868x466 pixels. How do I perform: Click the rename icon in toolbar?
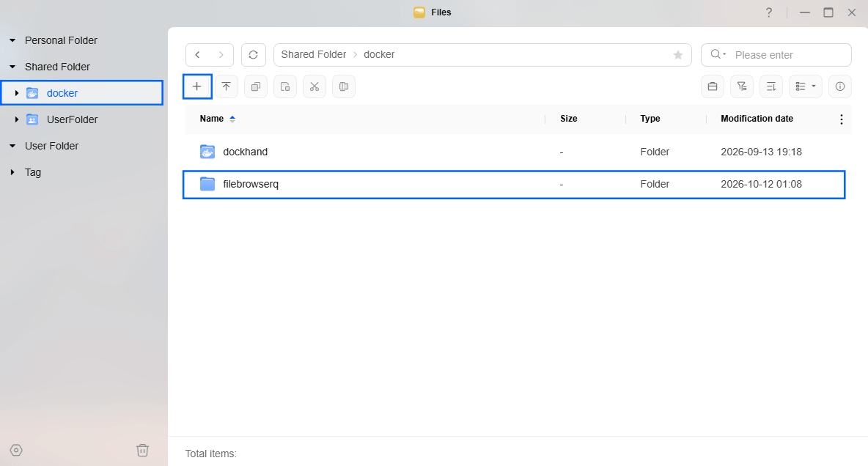pos(344,86)
